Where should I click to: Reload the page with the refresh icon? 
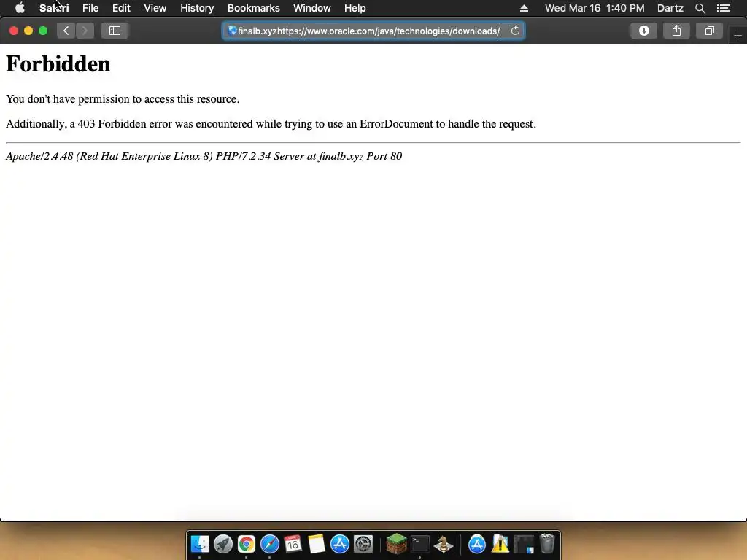pyautogui.click(x=515, y=31)
